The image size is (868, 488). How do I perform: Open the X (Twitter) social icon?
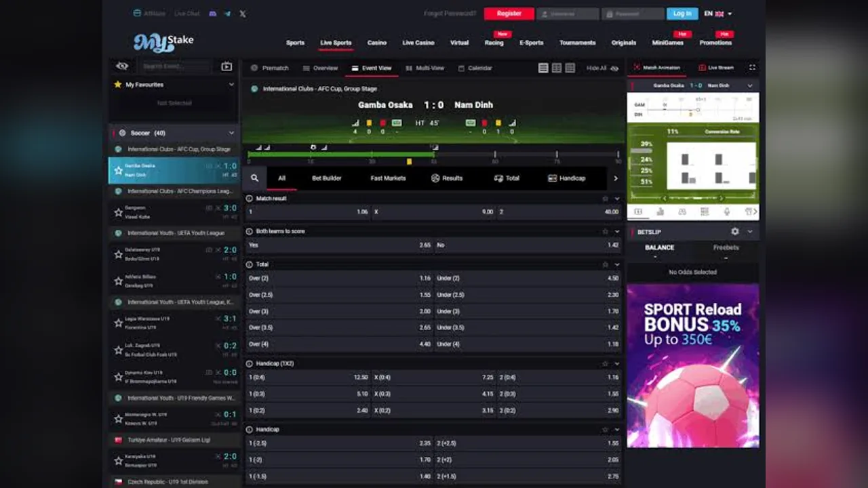click(x=243, y=14)
